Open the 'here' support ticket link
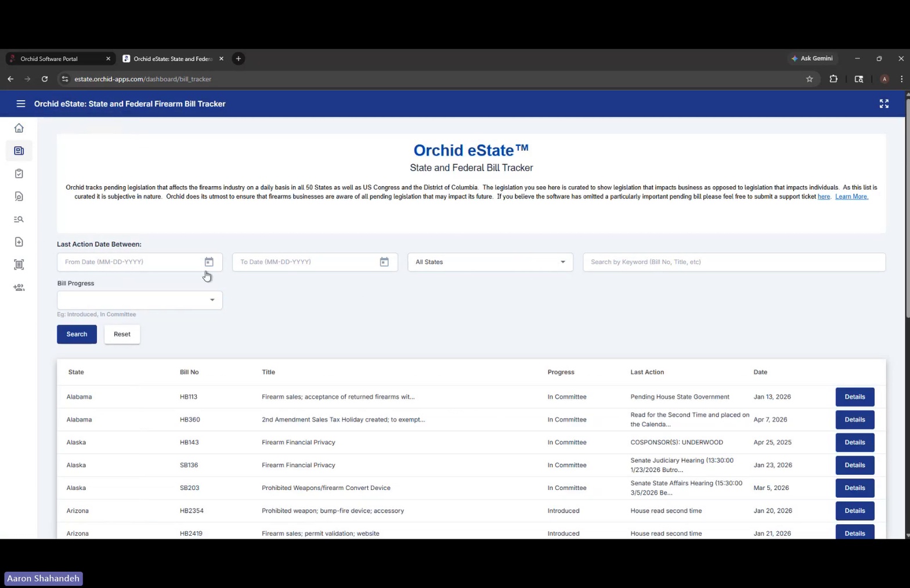This screenshot has height=588, width=910. tap(824, 197)
